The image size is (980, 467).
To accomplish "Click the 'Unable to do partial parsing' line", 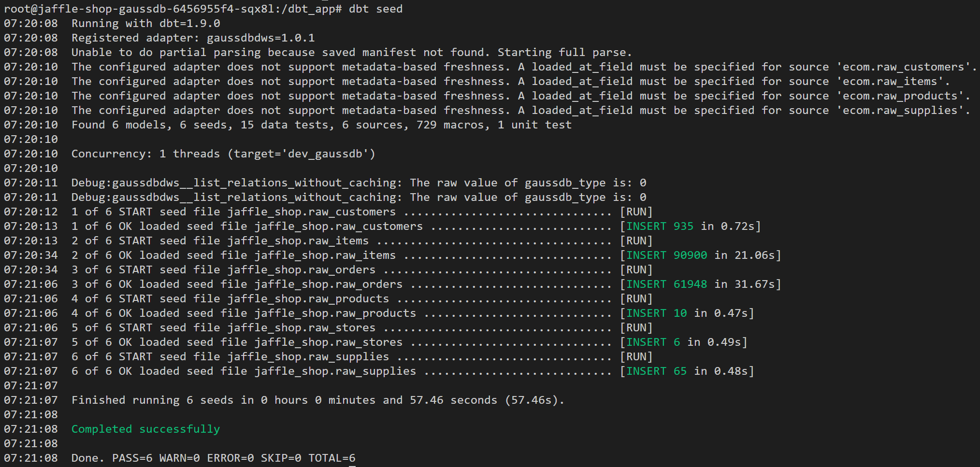I will tap(351, 52).
